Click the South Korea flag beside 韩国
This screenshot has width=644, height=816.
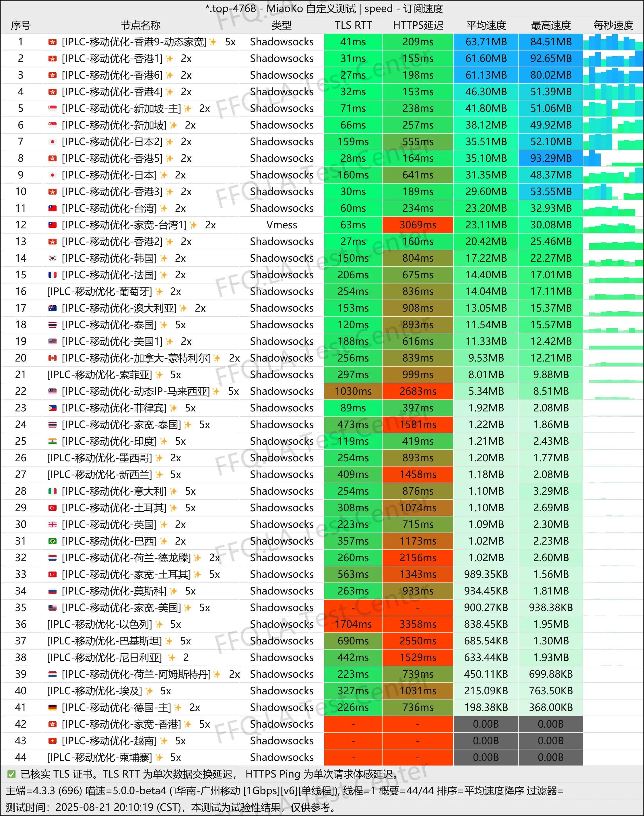pyautogui.click(x=53, y=258)
